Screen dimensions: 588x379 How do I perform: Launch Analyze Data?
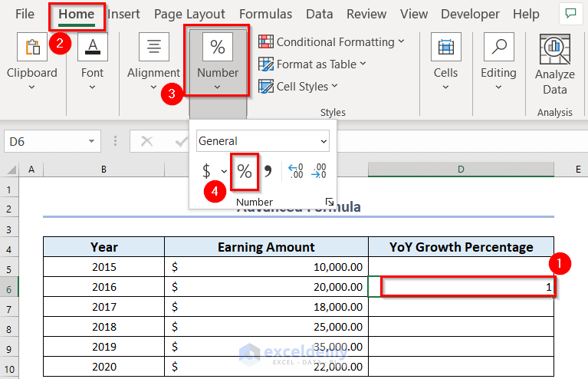tap(554, 64)
